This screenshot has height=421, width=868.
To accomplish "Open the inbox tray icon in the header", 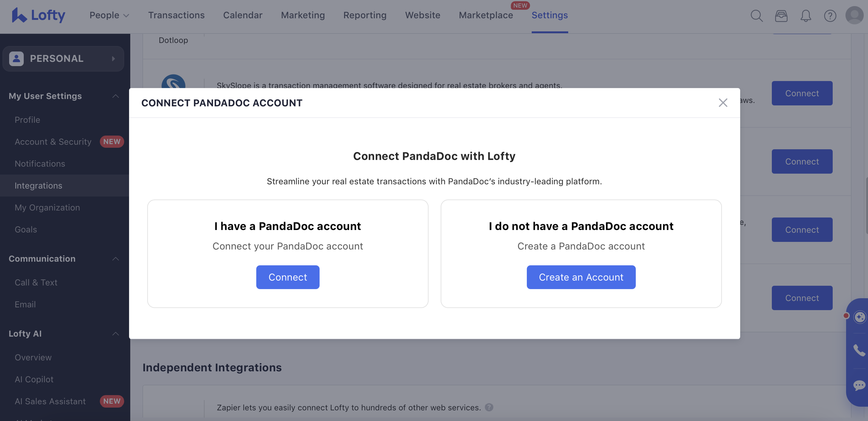I will [x=781, y=16].
